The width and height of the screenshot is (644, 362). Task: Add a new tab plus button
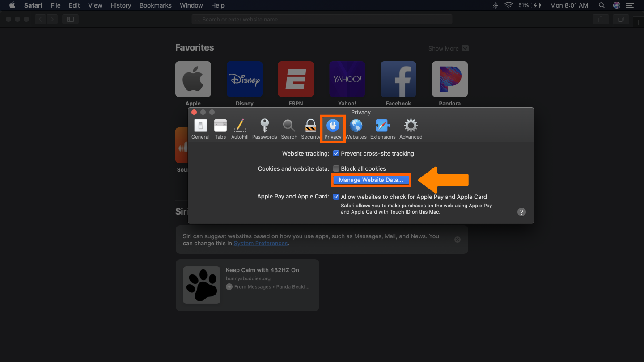point(639,22)
